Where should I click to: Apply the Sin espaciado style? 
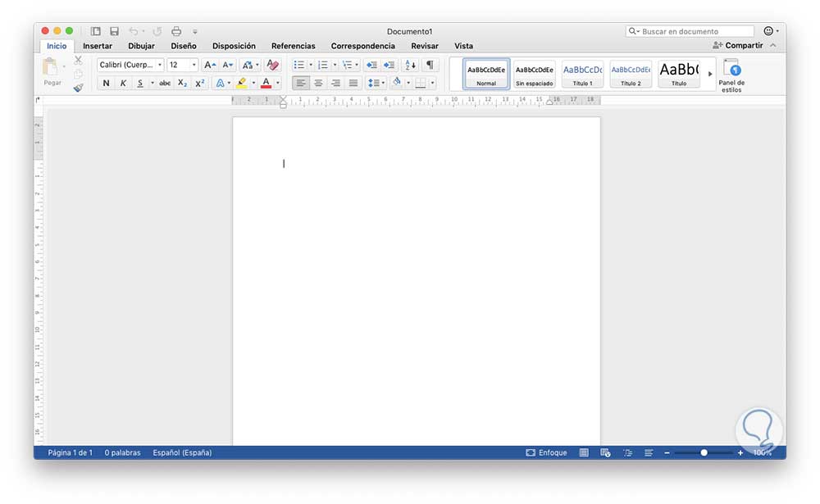point(534,74)
